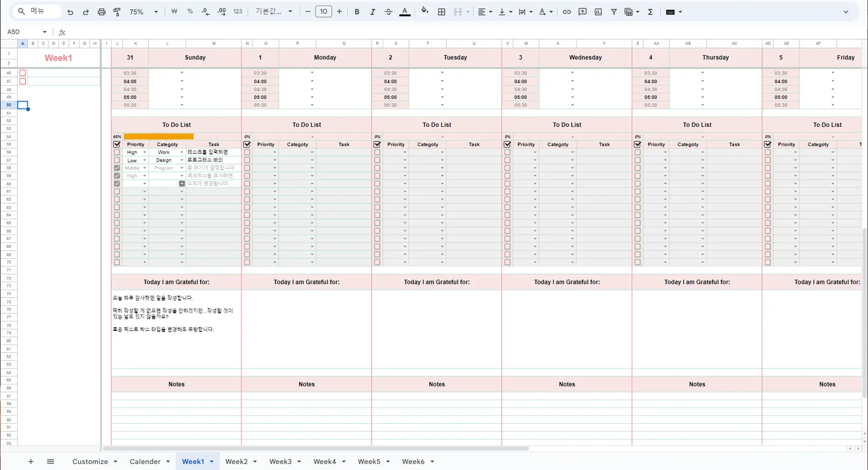Screen dimensions: 868x470
Task: Check the Sunday task 'Work' row checkbox
Action: tap(117, 152)
